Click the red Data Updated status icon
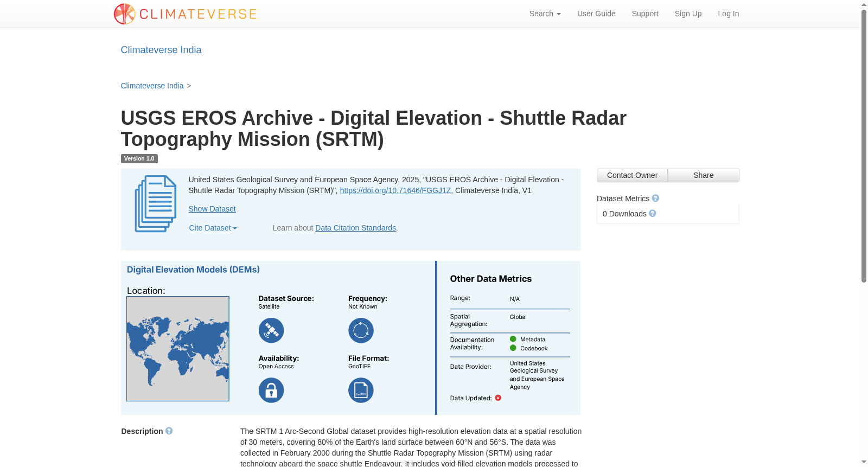Screen dimensions: 868x467 498,398
